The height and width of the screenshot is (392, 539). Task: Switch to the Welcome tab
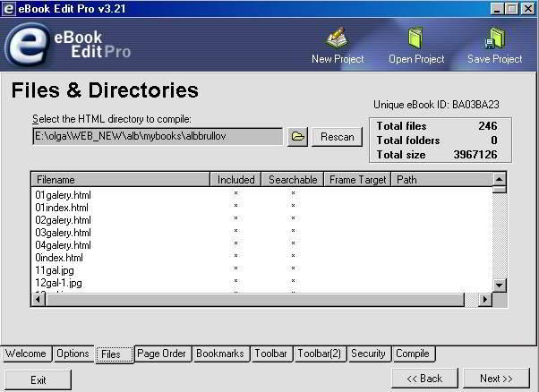click(x=26, y=354)
